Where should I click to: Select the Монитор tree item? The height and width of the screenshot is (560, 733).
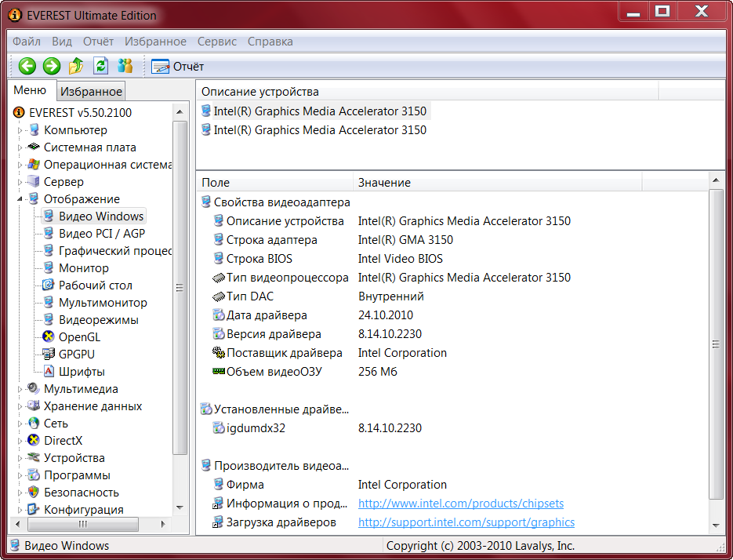click(x=83, y=268)
